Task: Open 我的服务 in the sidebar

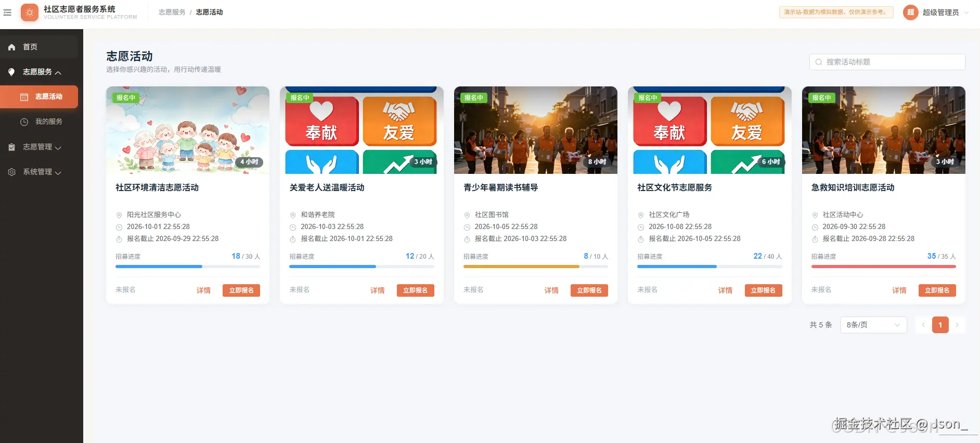Action: (39, 122)
